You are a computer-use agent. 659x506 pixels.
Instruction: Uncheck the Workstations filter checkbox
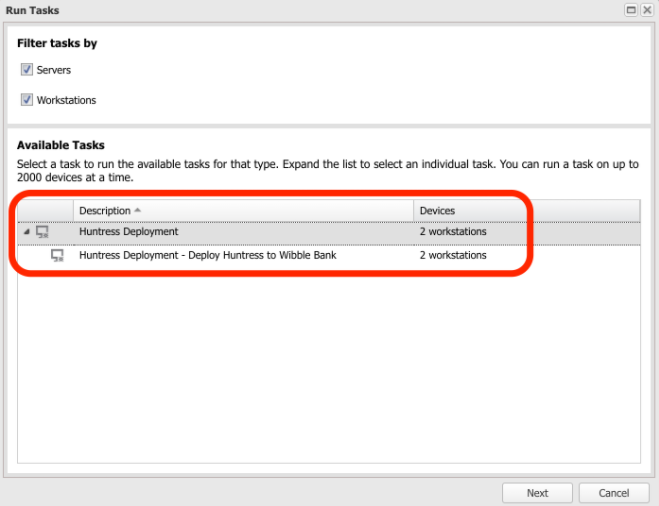[27, 100]
